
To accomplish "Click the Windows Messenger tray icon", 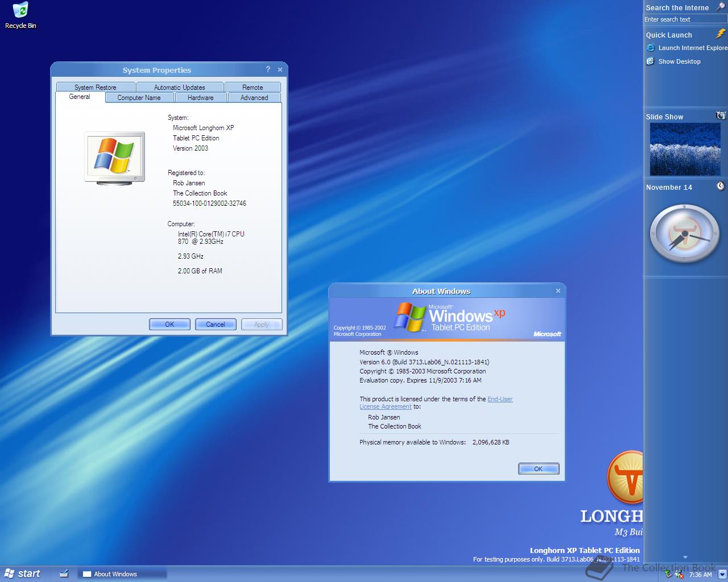I will (679, 574).
